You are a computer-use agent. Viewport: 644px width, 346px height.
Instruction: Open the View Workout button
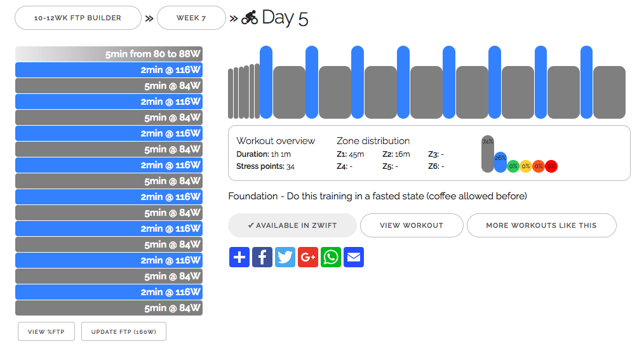pyautogui.click(x=412, y=225)
